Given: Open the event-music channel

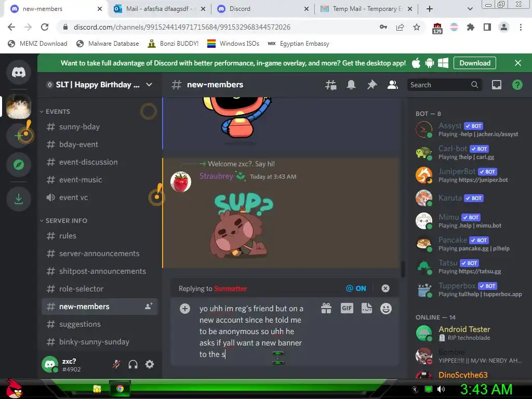Looking at the screenshot, I should [99, 180].
